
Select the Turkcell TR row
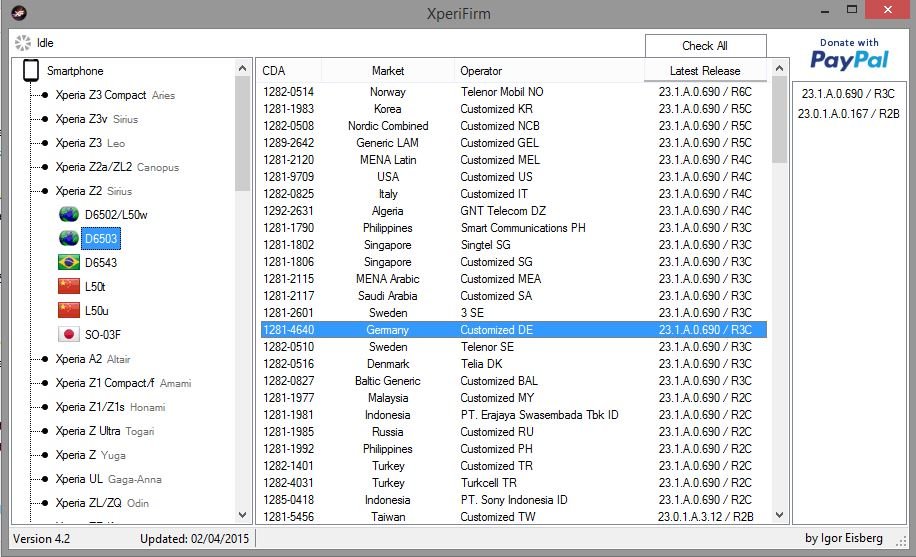513,483
